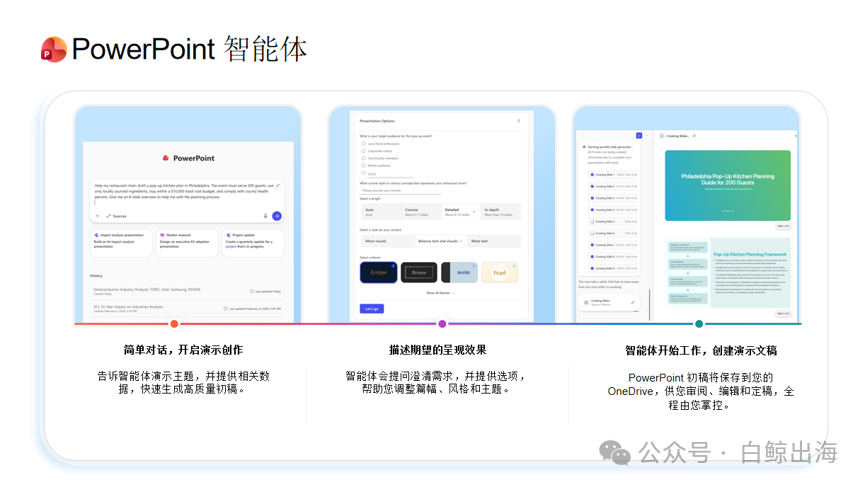
Task: Expand the Show all themes dropdown
Action: (440, 293)
